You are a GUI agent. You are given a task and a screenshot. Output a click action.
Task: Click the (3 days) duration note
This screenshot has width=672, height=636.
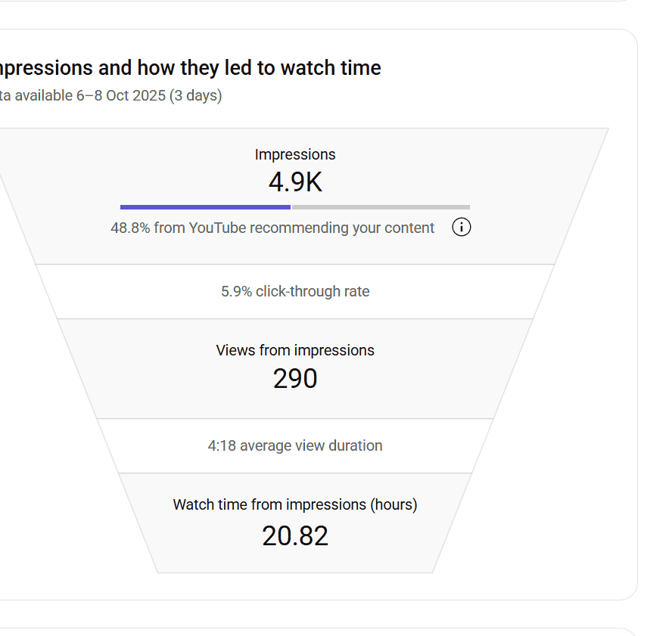click(195, 96)
